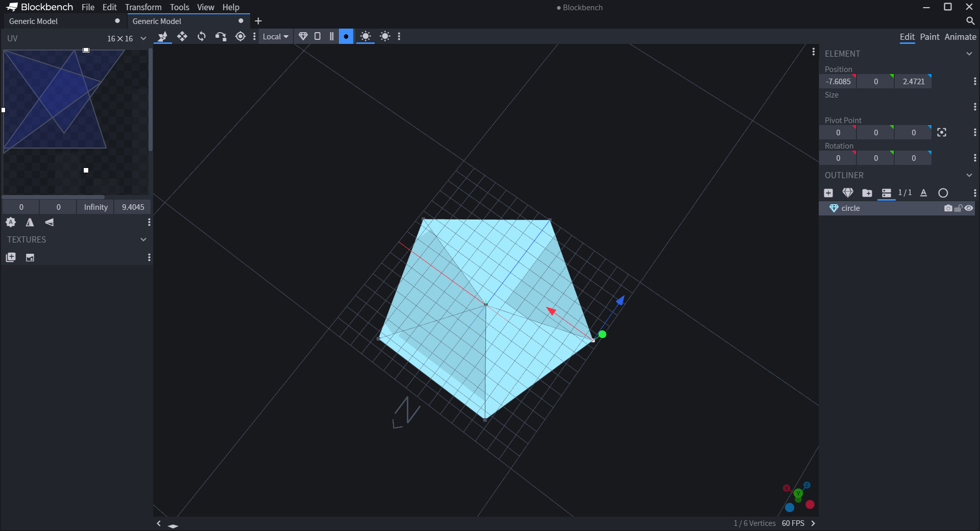Create a new group folder in the Outliner
980x531 pixels.
[867, 193]
